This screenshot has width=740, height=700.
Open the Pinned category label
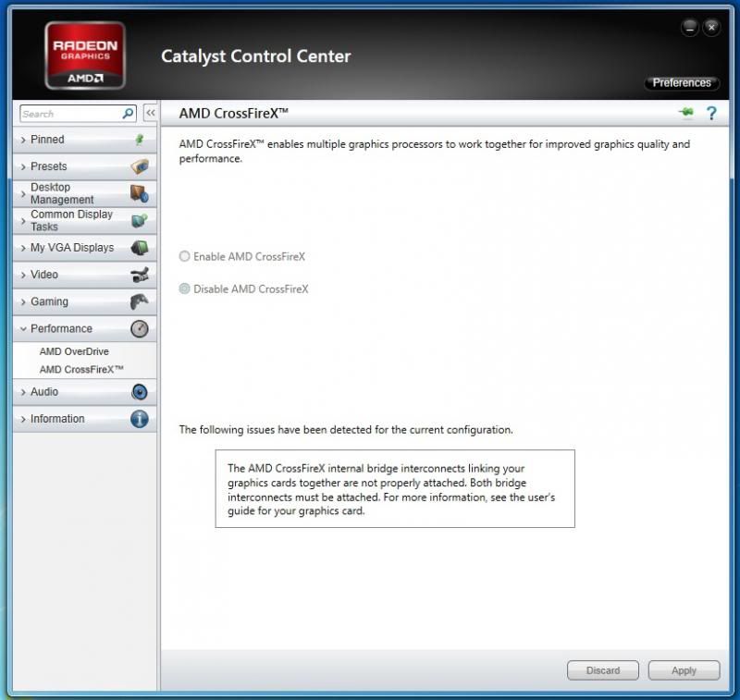tap(47, 140)
